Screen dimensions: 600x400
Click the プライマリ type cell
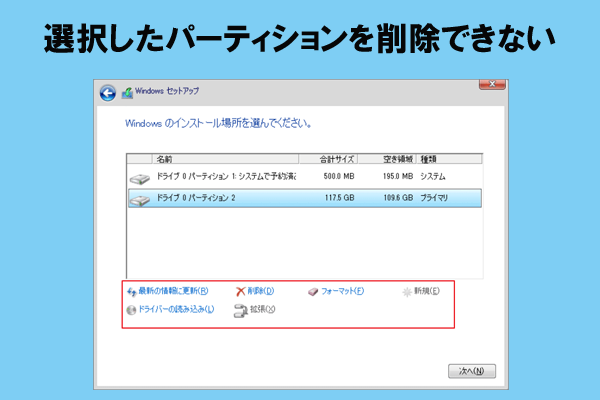click(434, 198)
